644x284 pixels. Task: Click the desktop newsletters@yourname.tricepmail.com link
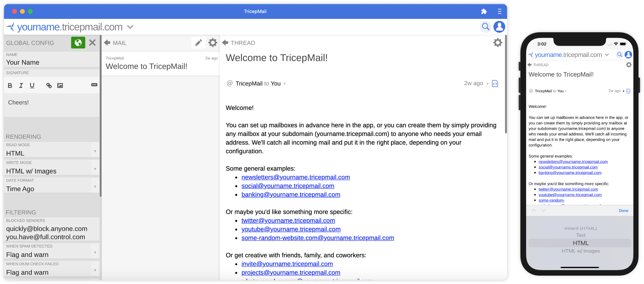click(296, 177)
